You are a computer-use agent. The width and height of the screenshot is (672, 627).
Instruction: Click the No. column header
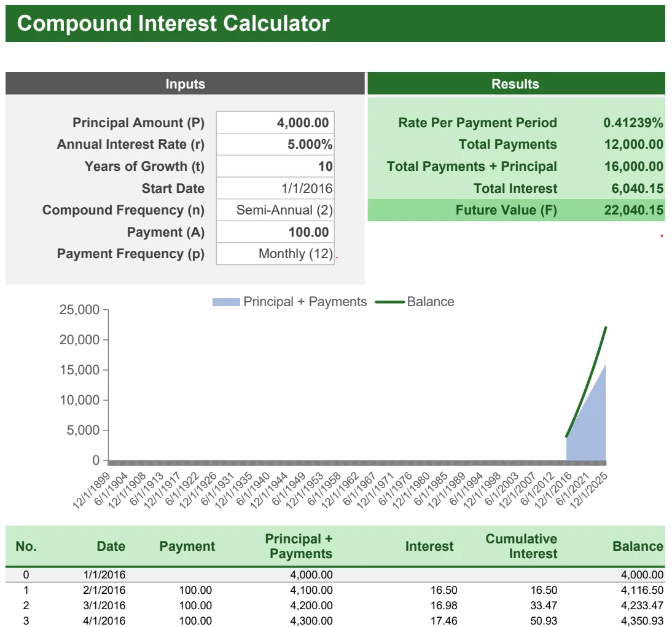[x=26, y=546]
